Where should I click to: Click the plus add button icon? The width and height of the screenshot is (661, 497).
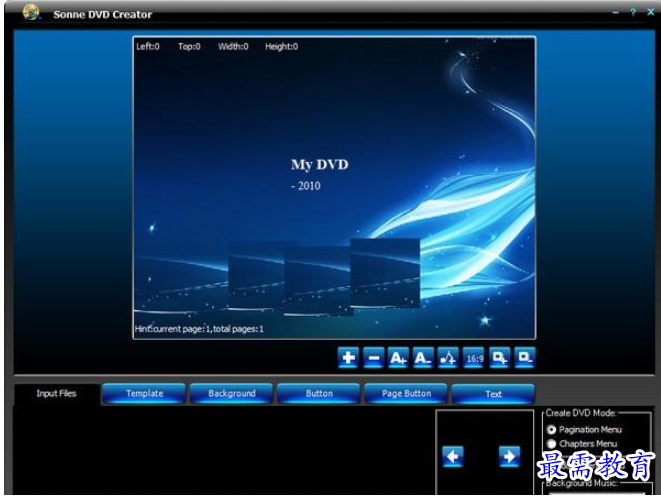coord(347,358)
